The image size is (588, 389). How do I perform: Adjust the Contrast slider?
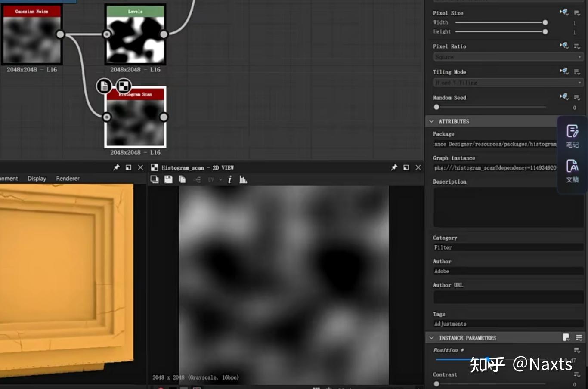491,384
